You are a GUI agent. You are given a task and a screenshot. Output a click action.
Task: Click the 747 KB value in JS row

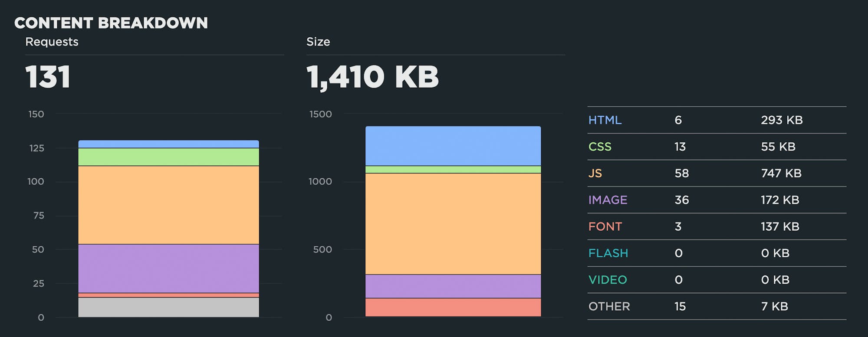pyautogui.click(x=781, y=173)
